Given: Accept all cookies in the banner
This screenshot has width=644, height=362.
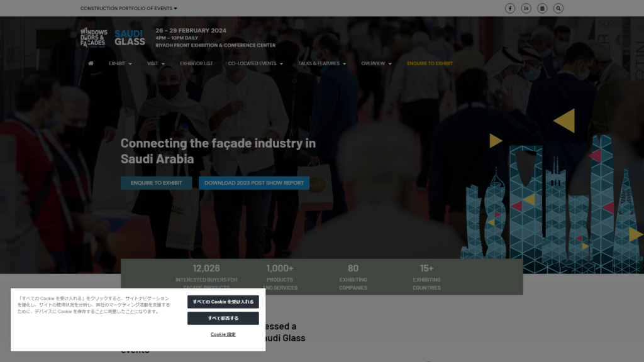Looking at the screenshot, I should click(223, 302).
